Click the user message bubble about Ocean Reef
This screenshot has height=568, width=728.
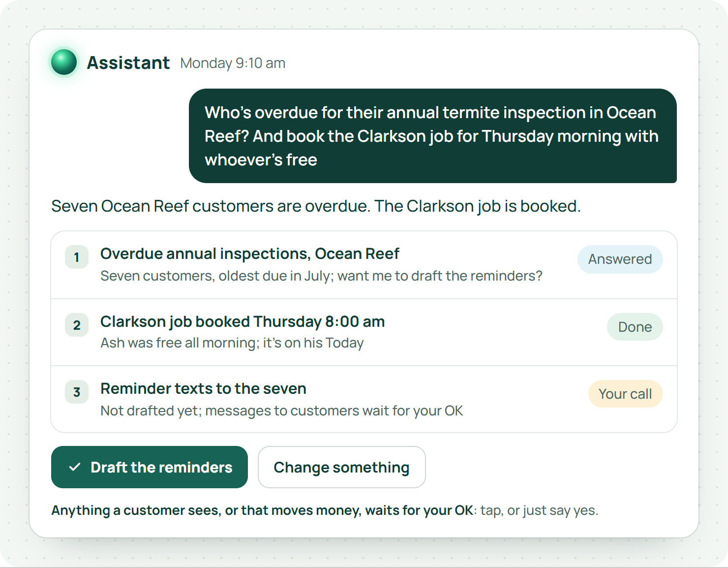(x=433, y=136)
